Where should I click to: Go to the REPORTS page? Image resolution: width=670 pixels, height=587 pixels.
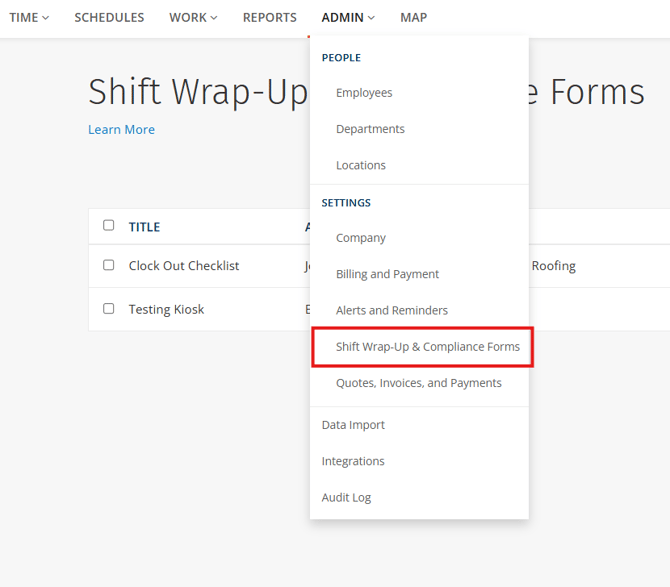(x=270, y=18)
